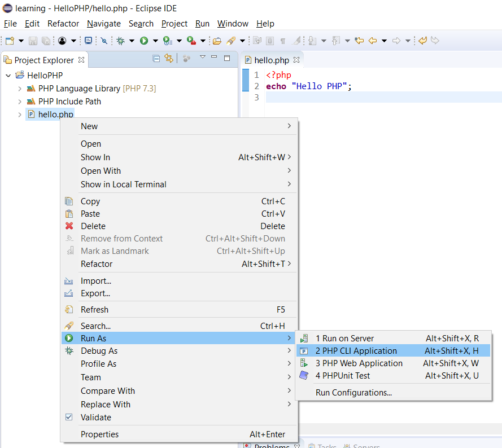Click the Save toolbar icon
Screen dimensions: 502x448
[x=33, y=41]
